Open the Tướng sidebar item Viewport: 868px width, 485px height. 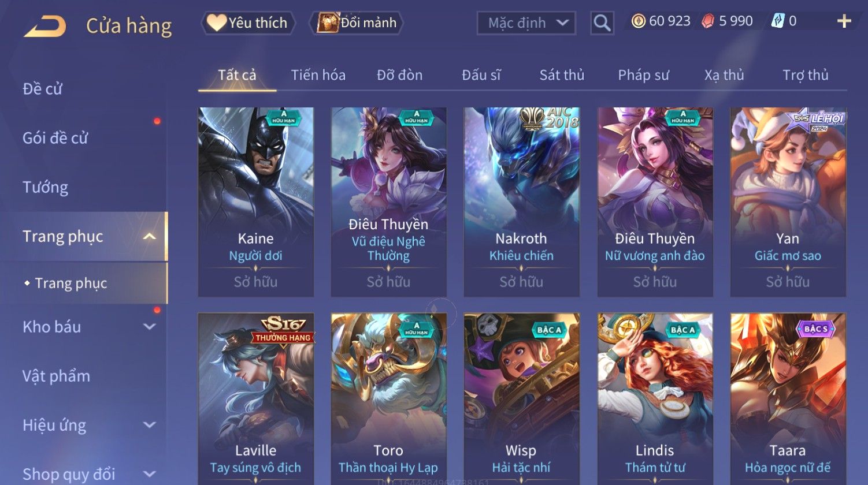[x=45, y=187]
